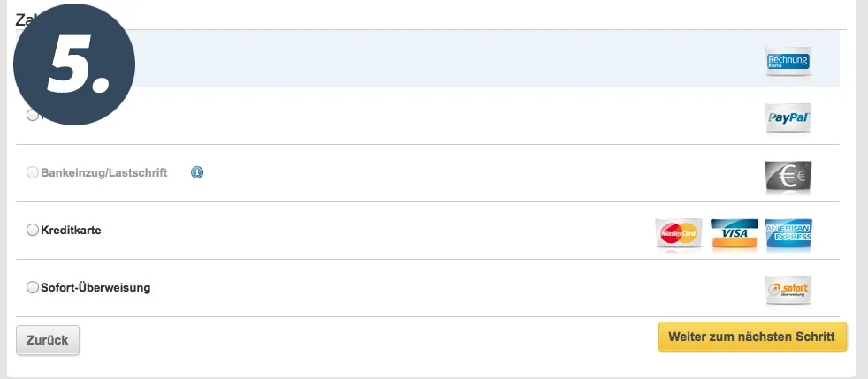This screenshot has height=379, width=868.
Task: Click the Sofort Überweisung logo
Action: (788, 290)
